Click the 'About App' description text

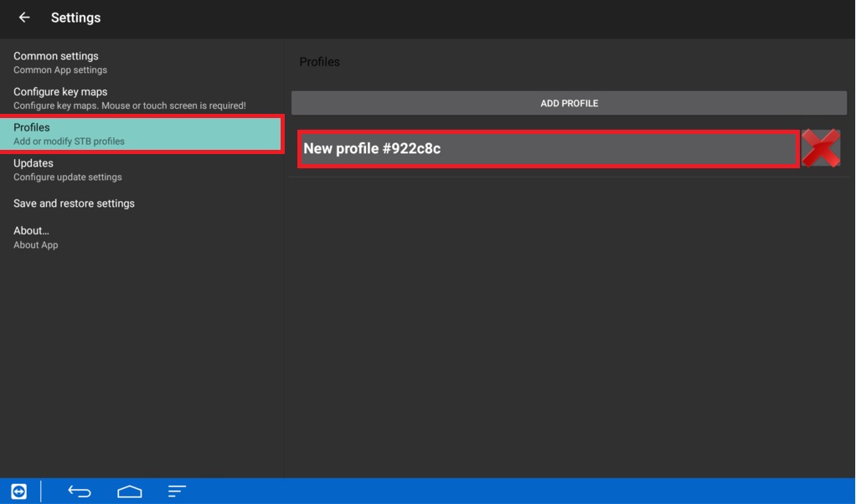pos(34,244)
